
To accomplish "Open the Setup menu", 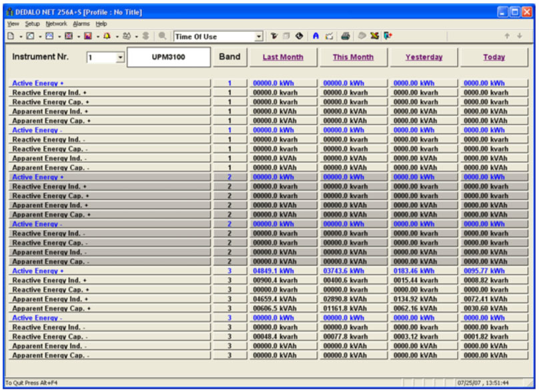I will click(x=32, y=23).
